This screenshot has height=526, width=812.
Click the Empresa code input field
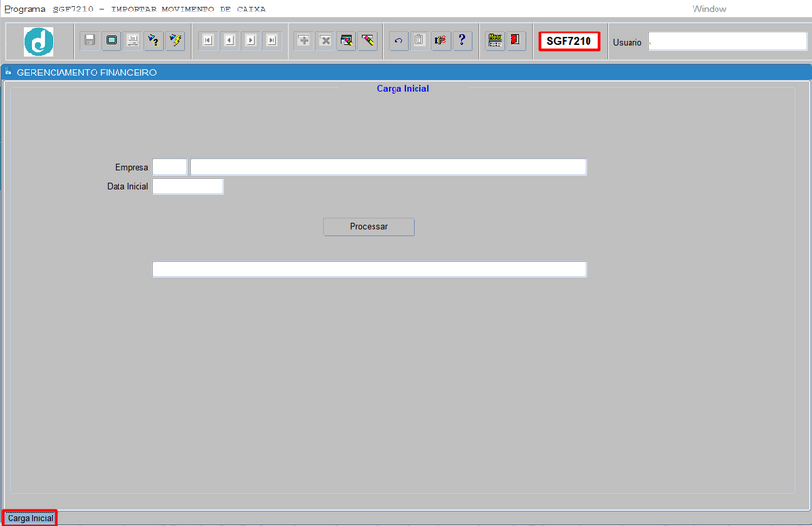click(170, 167)
